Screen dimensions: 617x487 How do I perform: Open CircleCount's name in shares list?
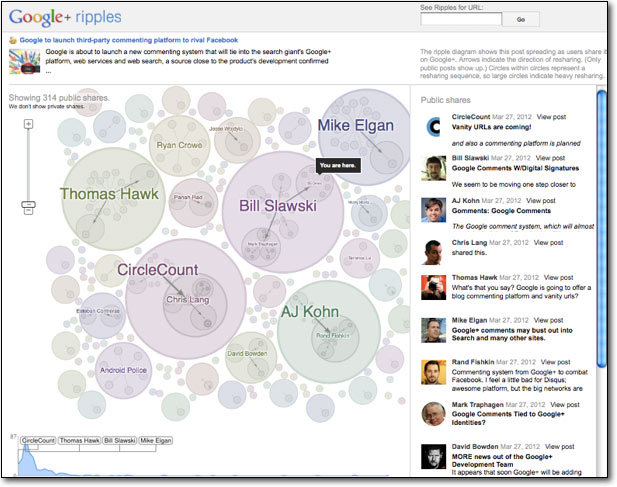[471, 117]
